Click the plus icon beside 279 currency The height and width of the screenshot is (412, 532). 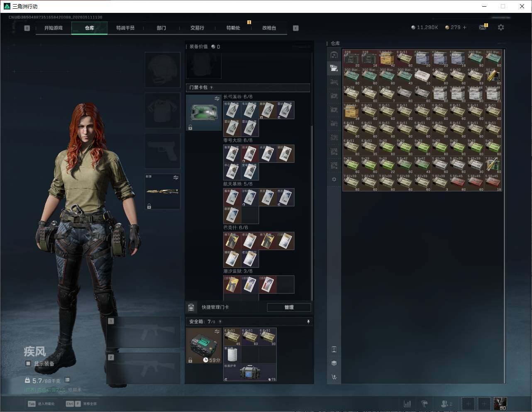pyautogui.click(x=464, y=27)
